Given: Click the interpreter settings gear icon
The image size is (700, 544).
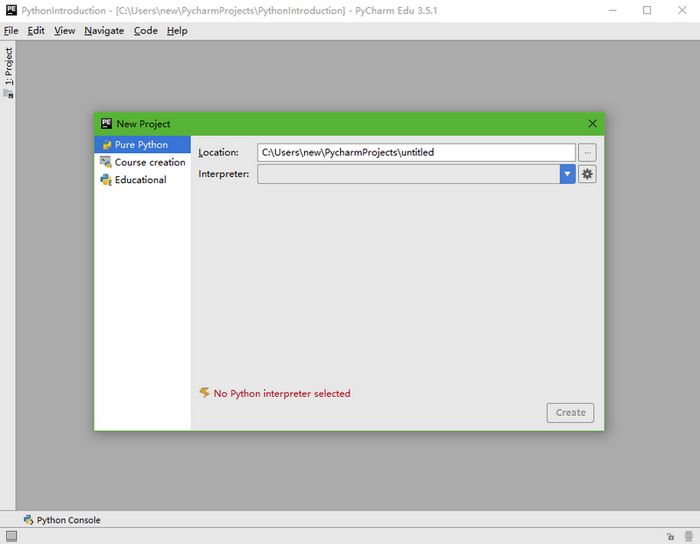Looking at the screenshot, I should coord(587,174).
